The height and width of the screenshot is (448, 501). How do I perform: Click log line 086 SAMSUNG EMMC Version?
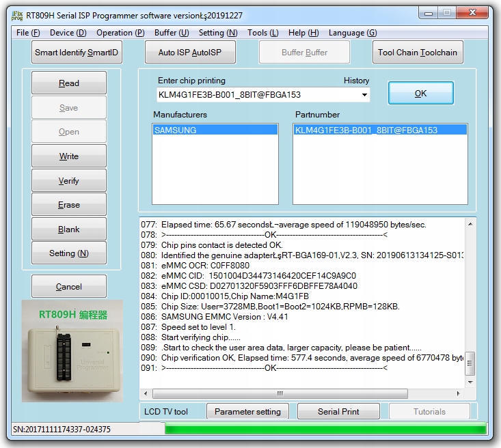215,317
